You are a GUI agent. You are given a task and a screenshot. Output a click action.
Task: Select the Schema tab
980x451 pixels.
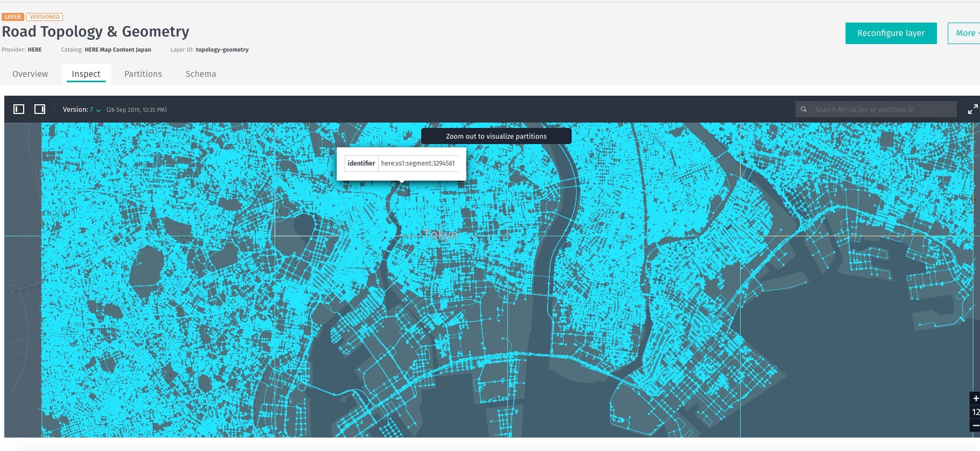201,74
